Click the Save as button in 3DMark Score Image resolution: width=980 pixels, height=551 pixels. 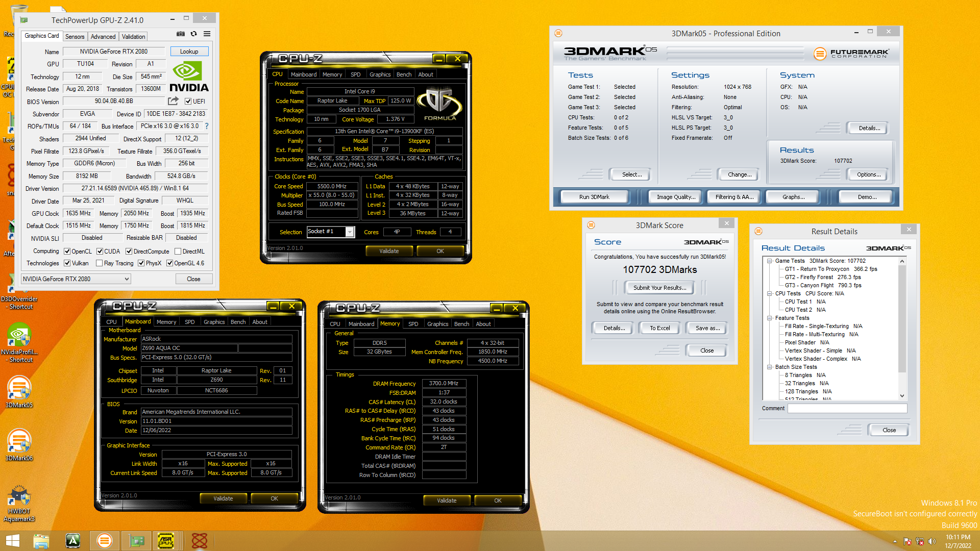tap(707, 328)
